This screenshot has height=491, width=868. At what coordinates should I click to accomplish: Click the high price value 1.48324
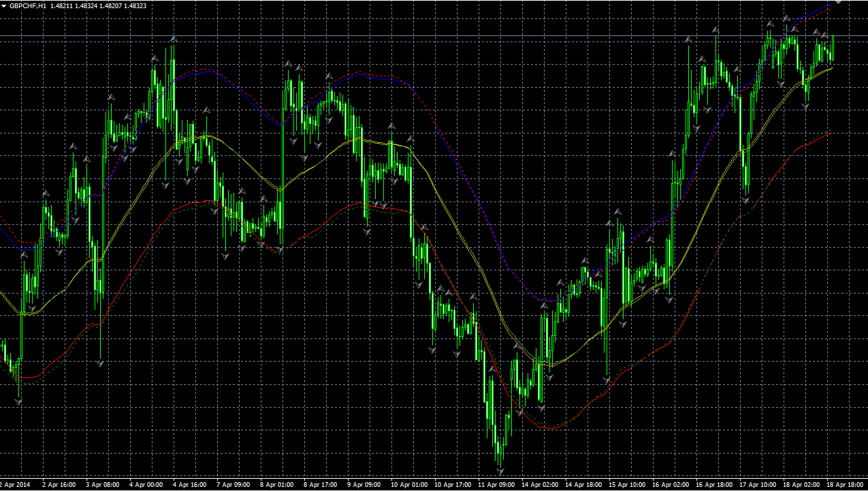[86, 5]
